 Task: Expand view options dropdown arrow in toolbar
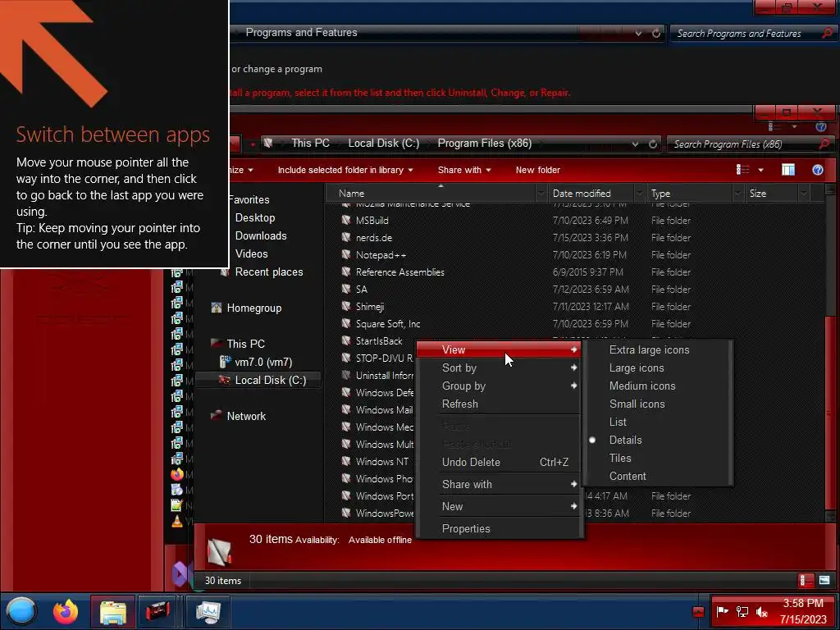(760, 170)
